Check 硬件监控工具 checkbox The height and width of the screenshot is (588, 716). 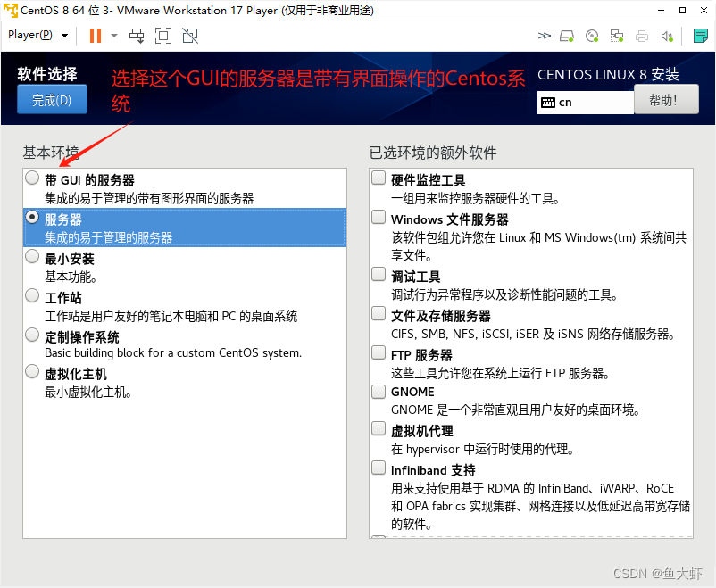[x=379, y=178]
